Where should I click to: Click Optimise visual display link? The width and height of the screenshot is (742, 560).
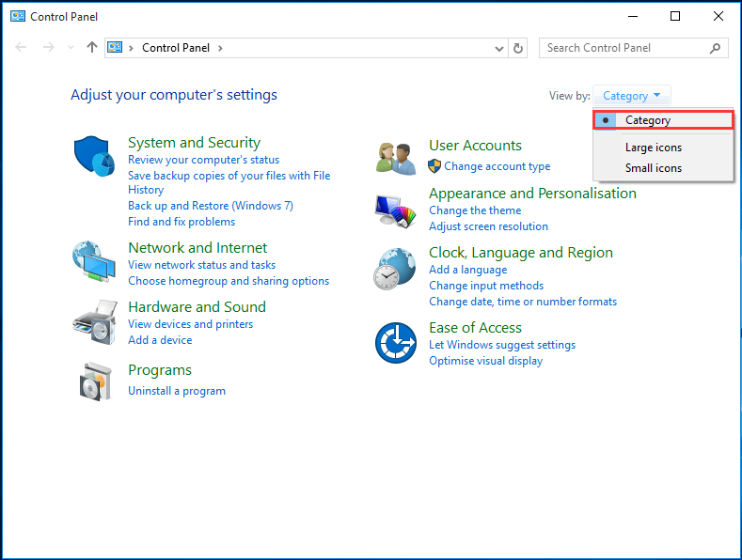[x=485, y=361]
